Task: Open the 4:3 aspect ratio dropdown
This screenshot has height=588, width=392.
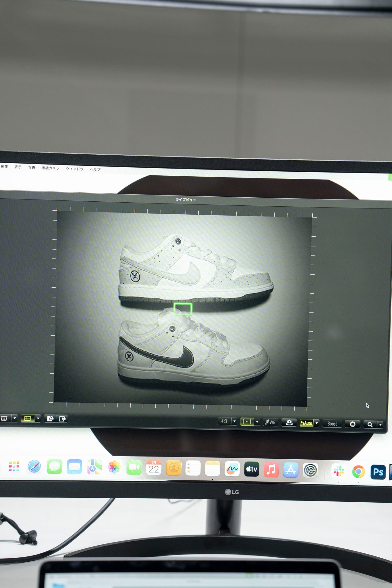Action: point(234,421)
